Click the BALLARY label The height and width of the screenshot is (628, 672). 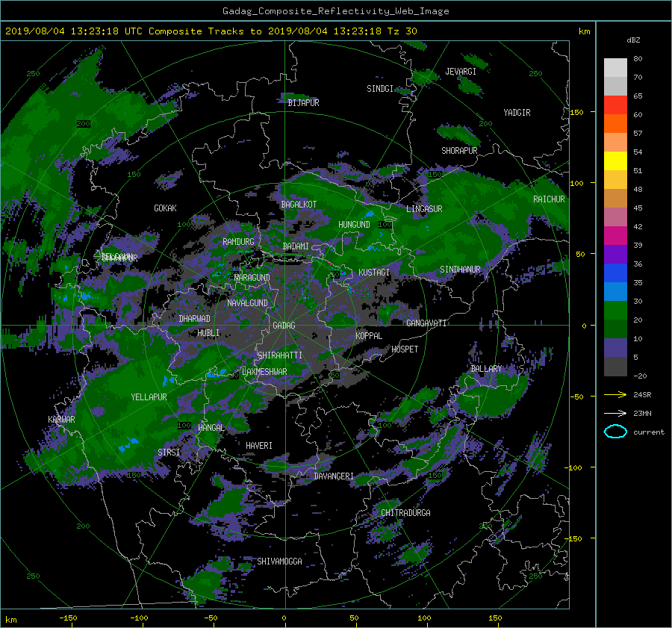(x=486, y=369)
